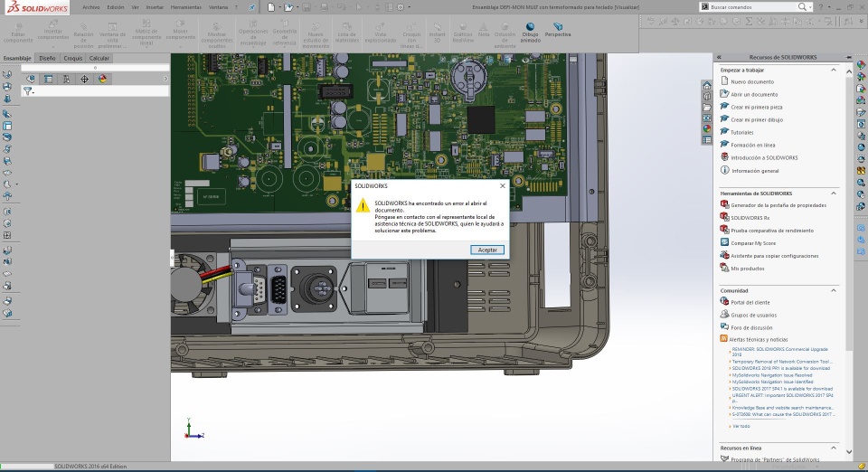Collapse the Empezar a trabajar section
868x472 pixels.
(x=833, y=69)
